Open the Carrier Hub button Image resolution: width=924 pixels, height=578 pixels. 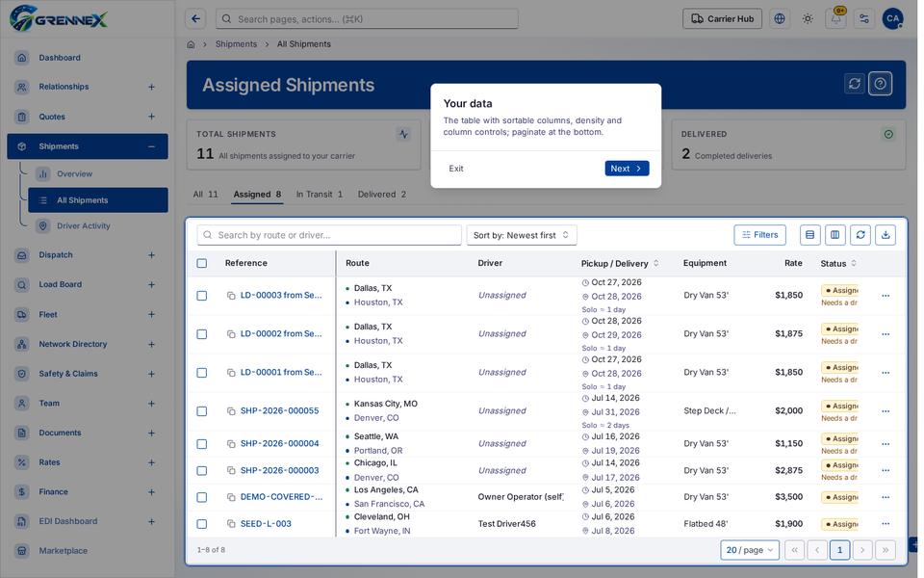pos(722,19)
